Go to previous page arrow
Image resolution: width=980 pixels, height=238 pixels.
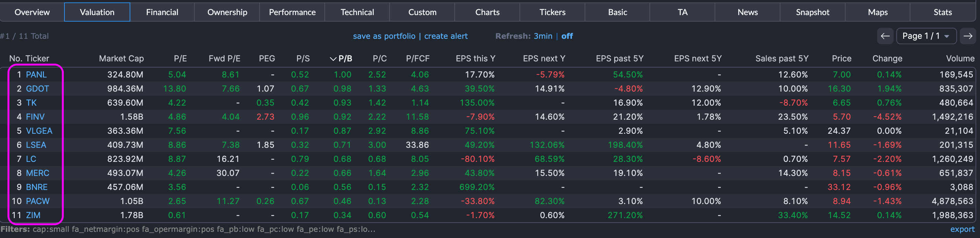[885, 36]
